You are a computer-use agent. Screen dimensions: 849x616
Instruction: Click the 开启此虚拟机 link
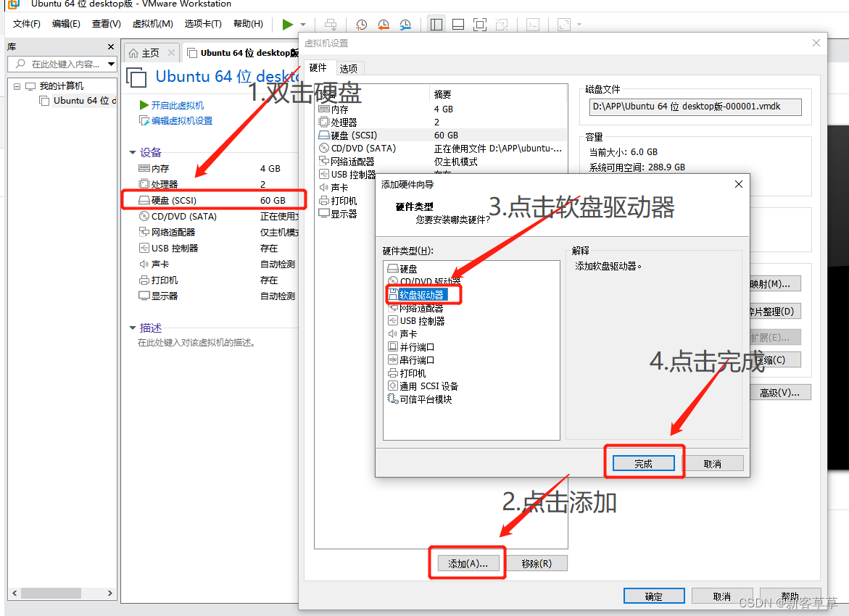pos(178,105)
